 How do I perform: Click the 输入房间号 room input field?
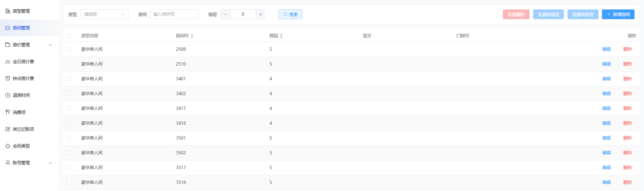click(x=174, y=14)
